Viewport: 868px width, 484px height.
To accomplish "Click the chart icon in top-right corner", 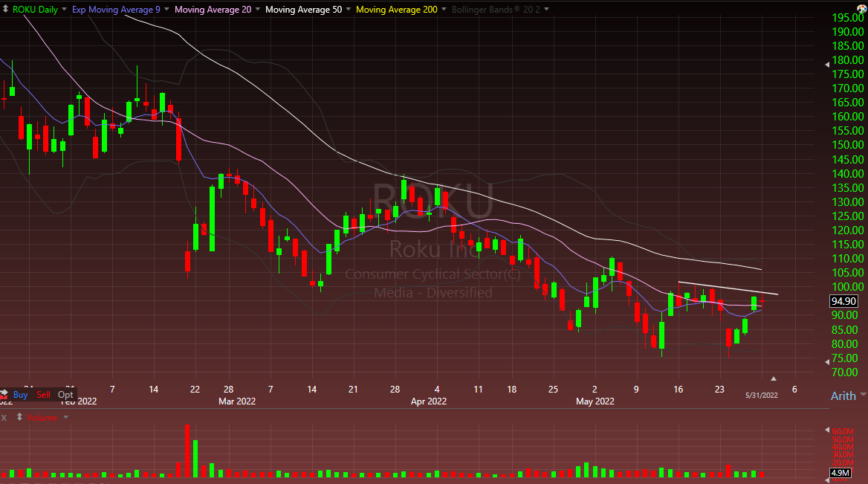I will (862, 8).
